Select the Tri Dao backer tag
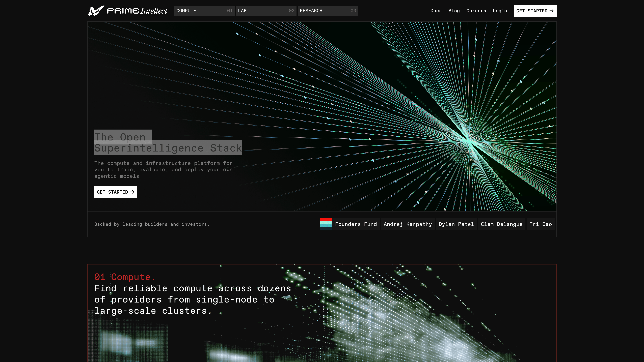 pyautogui.click(x=541, y=224)
